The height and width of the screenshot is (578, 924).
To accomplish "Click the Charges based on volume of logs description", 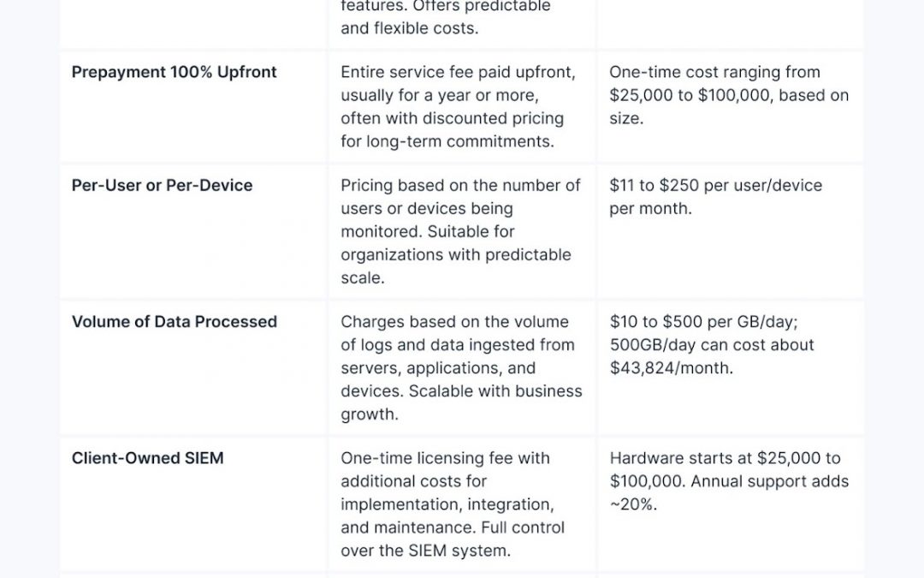I will coord(461,367).
